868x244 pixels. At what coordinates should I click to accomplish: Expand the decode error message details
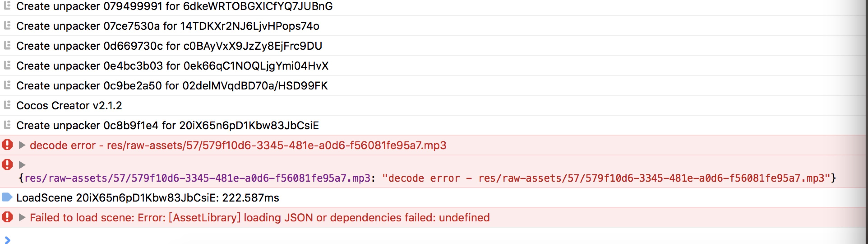[x=22, y=145]
